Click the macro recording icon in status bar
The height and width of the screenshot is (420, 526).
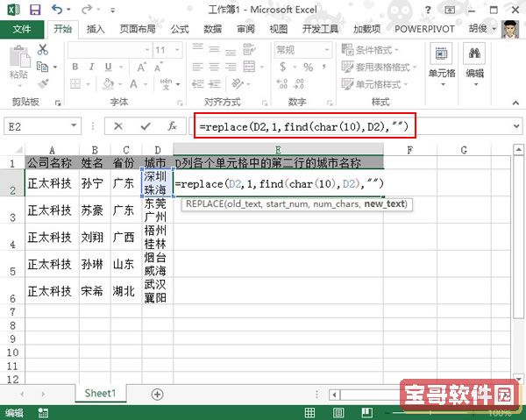click(43, 413)
